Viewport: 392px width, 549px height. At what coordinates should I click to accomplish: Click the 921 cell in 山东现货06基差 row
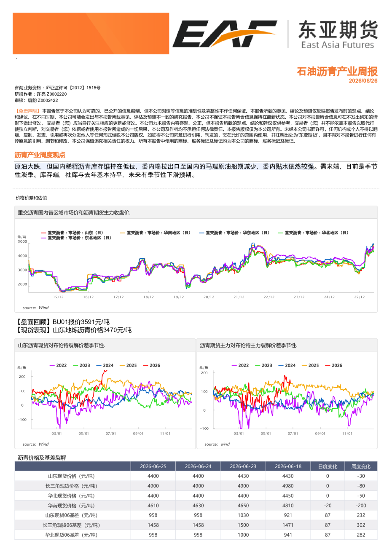(288, 515)
